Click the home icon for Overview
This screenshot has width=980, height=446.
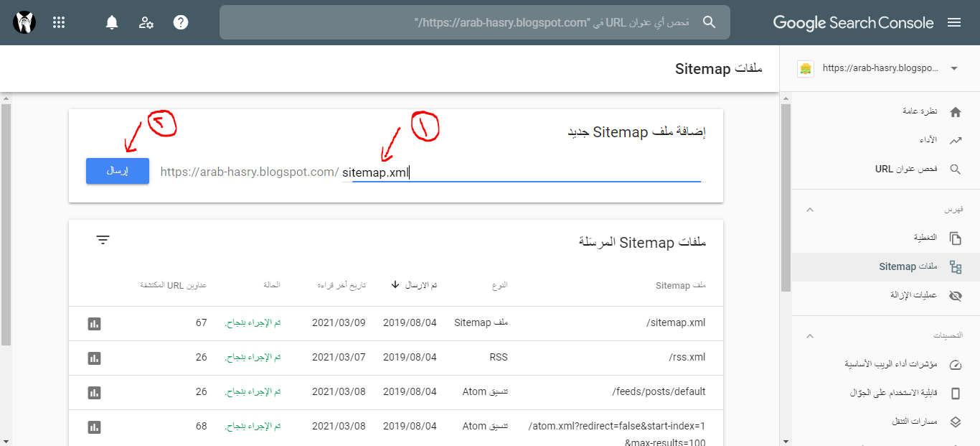click(955, 112)
